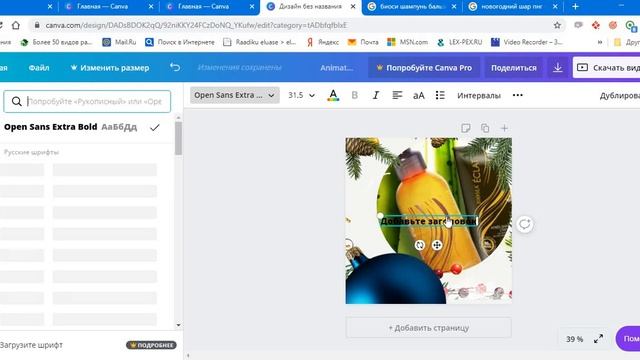Click the comment bubble icon beside canvas
640x360 pixels.
(524, 224)
